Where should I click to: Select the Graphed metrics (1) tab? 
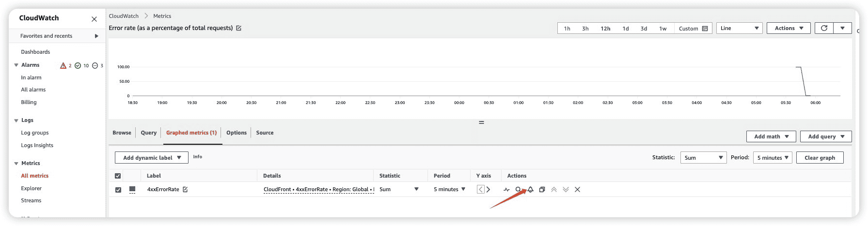click(x=191, y=133)
